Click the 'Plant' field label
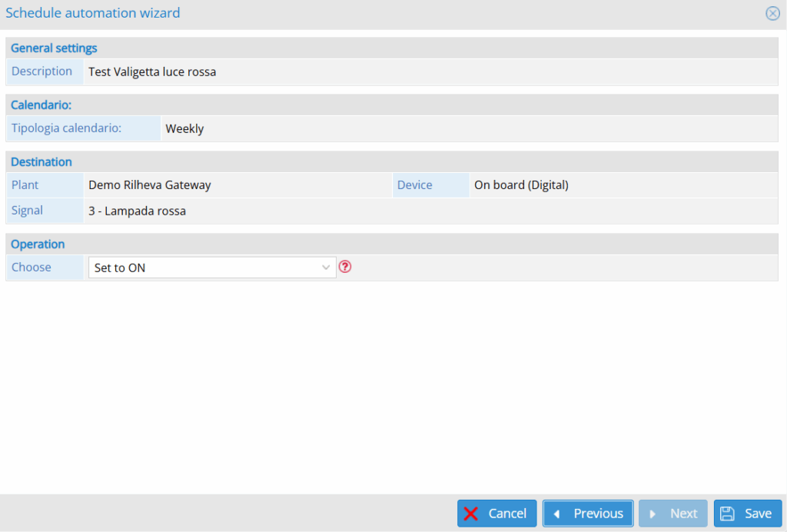This screenshot has width=787, height=532. tap(25, 185)
